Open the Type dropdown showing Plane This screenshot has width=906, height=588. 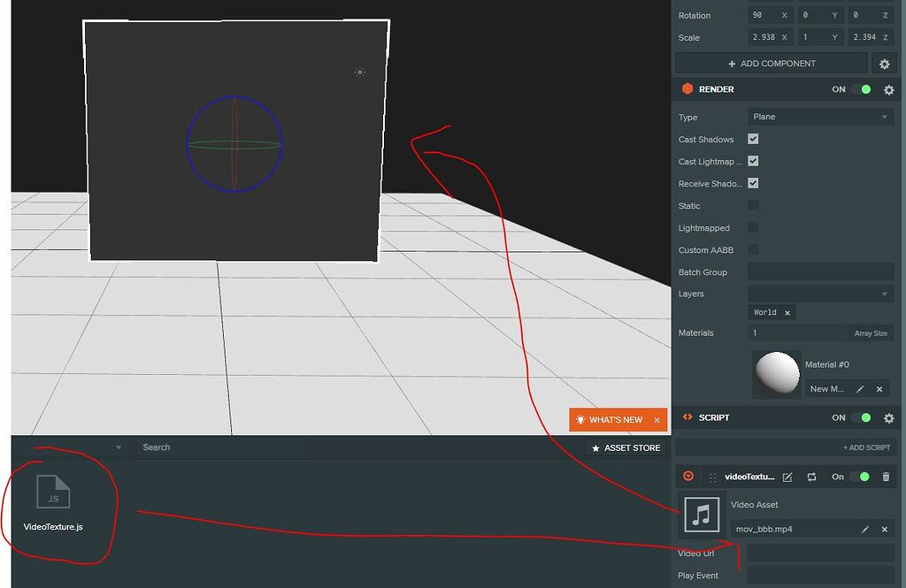click(x=819, y=116)
